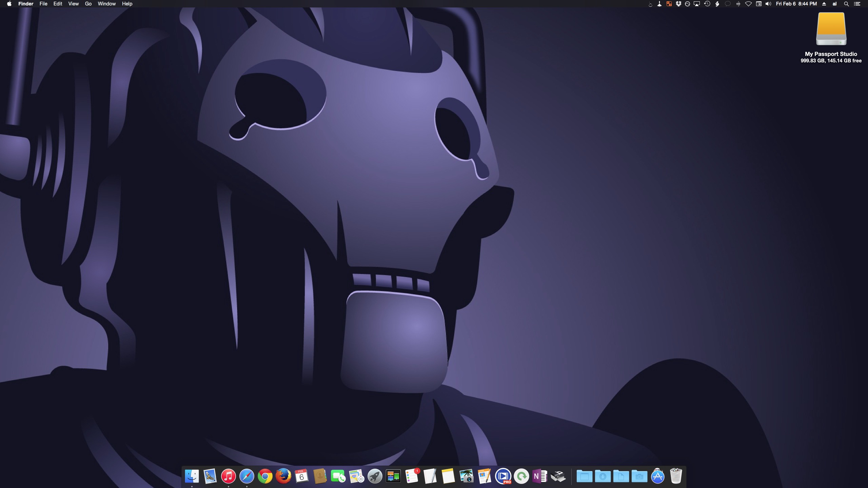
Task: Open Launchpad rocket icon
Action: tap(375, 476)
